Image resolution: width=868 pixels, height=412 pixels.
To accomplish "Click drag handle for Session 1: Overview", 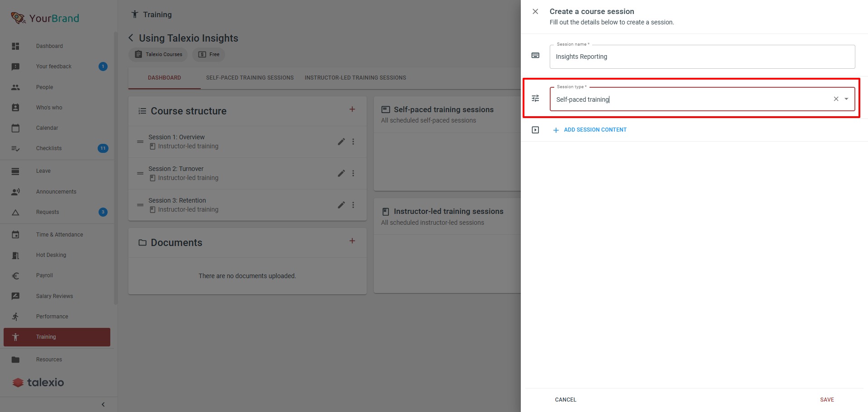I will point(140,142).
